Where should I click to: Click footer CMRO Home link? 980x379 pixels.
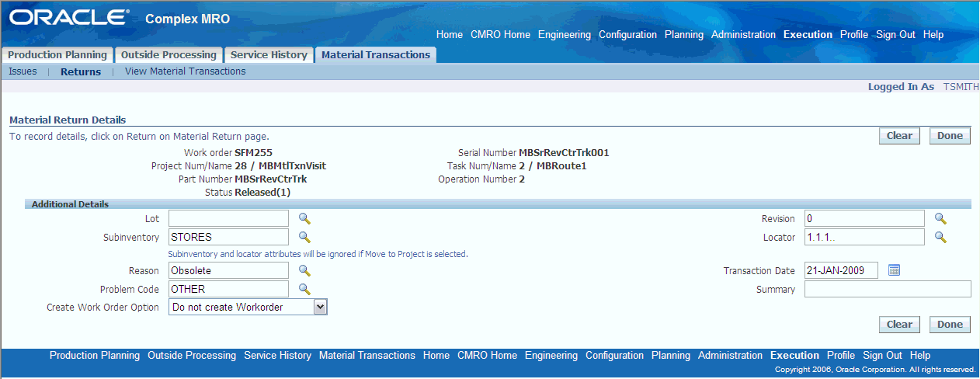(487, 356)
